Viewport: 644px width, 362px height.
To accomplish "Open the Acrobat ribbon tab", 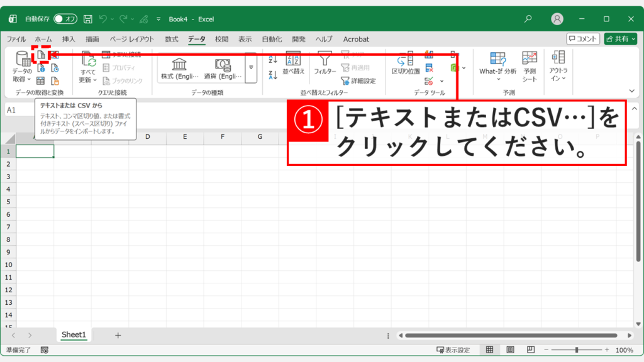I will pos(356,39).
